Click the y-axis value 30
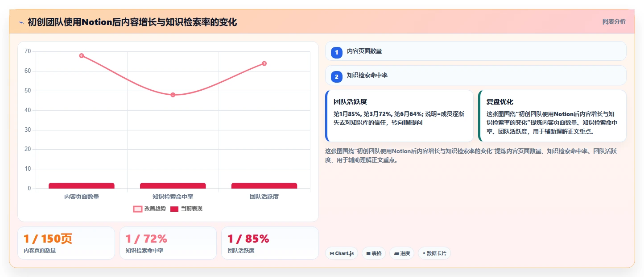Viewport: 644px width, 277px height. (x=28, y=130)
